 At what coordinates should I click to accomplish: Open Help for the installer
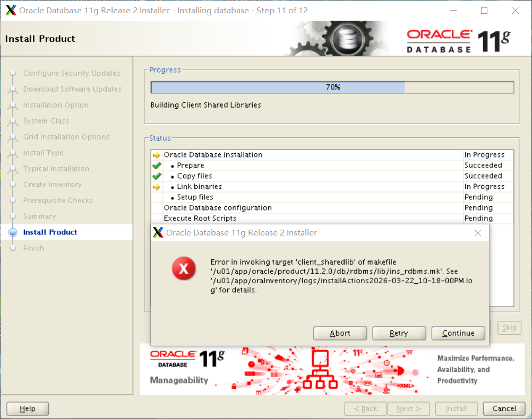[28, 408]
